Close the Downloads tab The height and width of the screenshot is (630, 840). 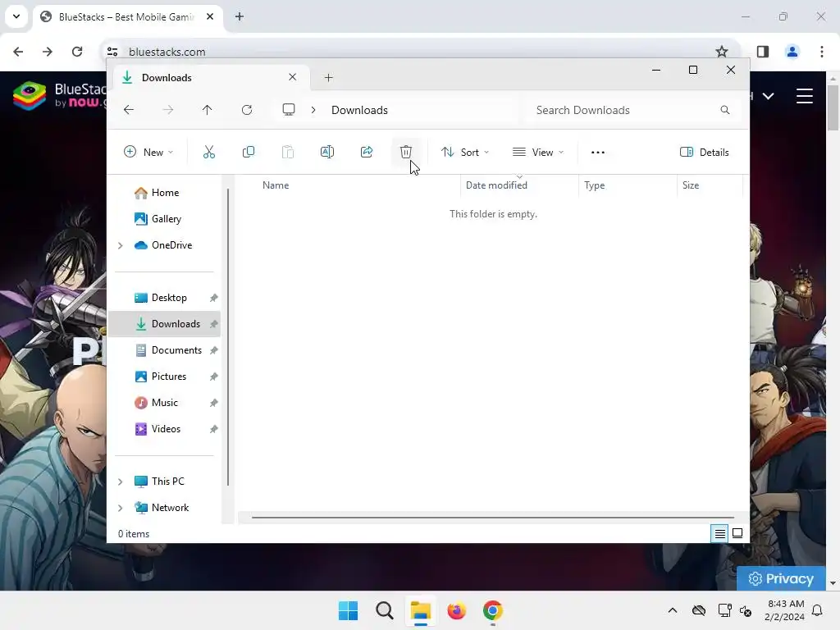[293, 77]
